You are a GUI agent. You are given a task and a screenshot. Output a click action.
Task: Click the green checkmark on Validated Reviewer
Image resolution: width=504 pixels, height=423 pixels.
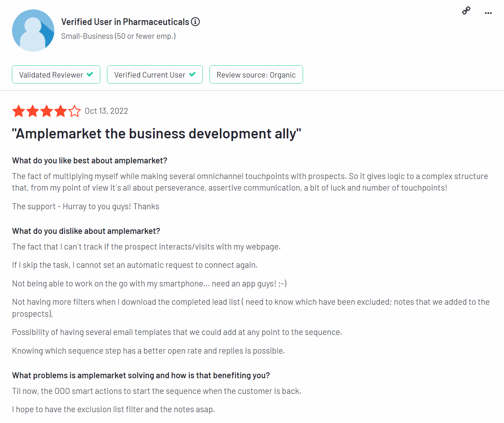[x=90, y=74]
